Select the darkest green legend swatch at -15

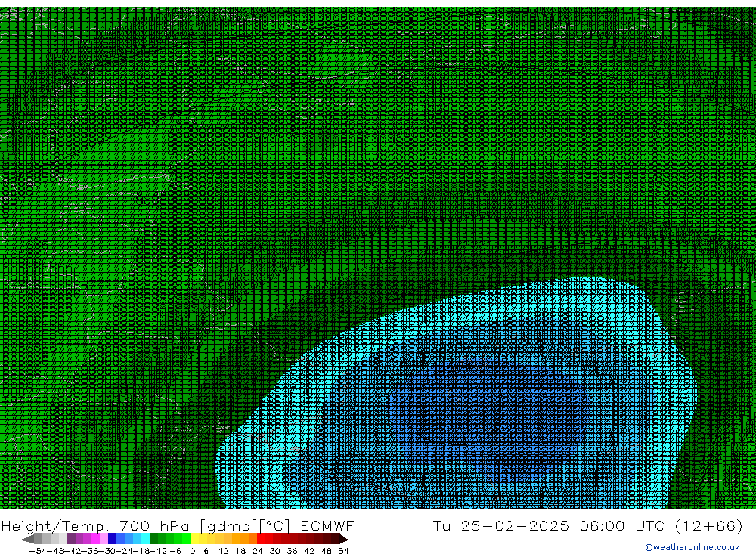point(153,539)
